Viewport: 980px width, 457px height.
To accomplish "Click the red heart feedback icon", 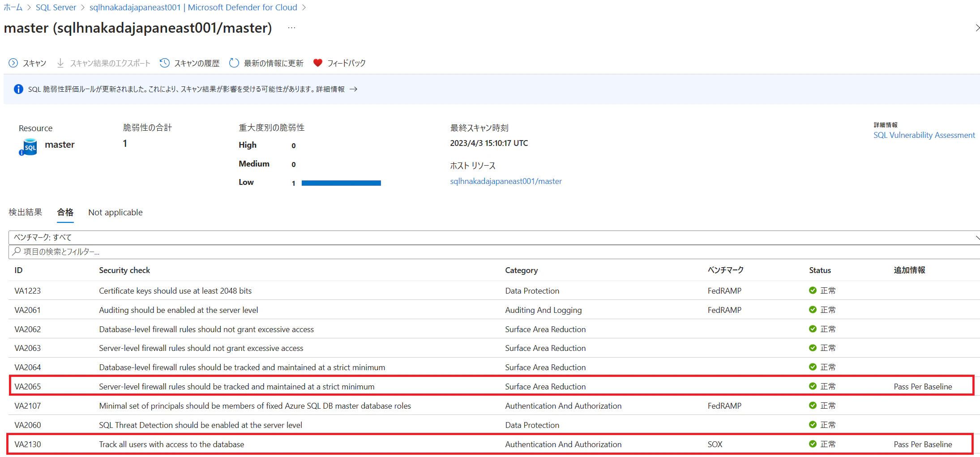I will click(317, 63).
